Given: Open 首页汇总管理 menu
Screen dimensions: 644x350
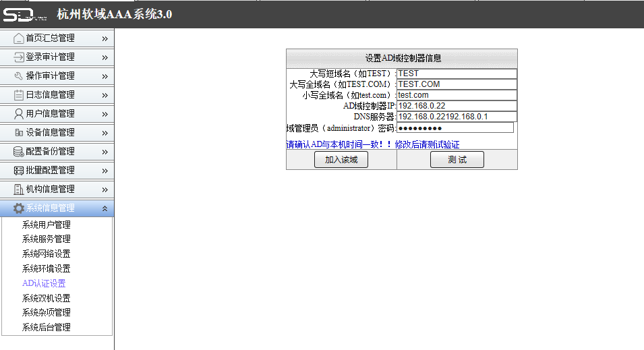Looking at the screenshot, I should click(x=57, y=38).
